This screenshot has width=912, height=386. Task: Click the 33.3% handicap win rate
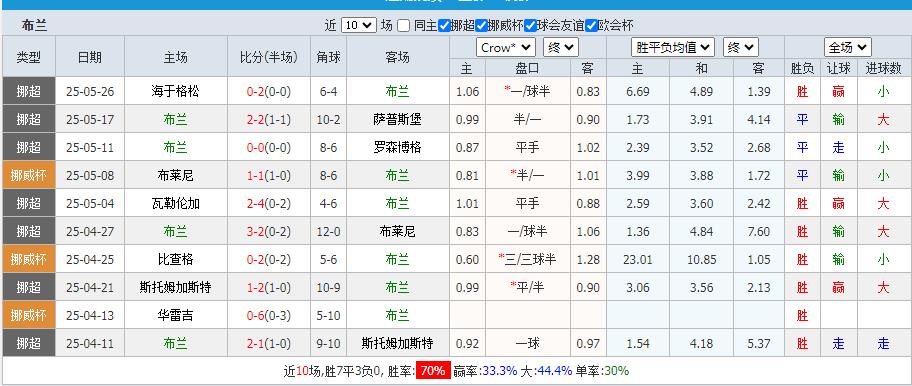pos(500,370)
